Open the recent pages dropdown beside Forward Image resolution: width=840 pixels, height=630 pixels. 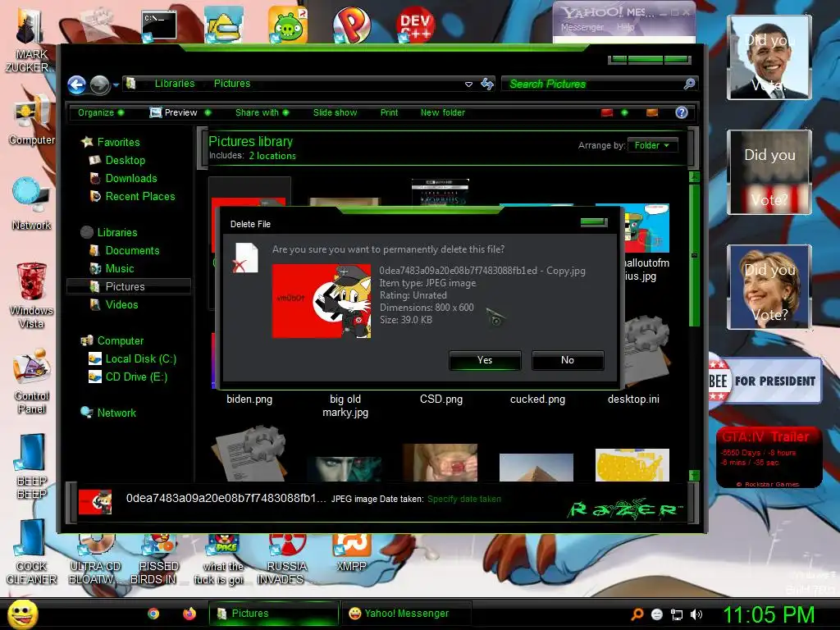pos(116,84)
